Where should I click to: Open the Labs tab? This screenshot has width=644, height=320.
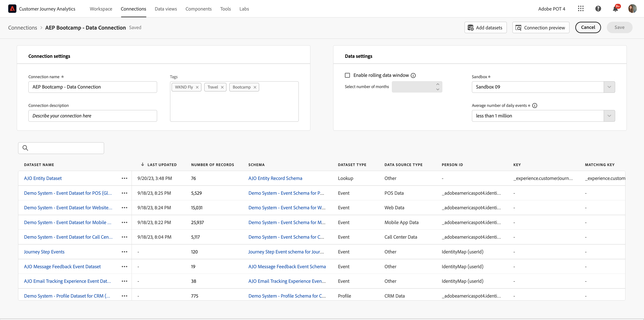(x=244, y=9)
